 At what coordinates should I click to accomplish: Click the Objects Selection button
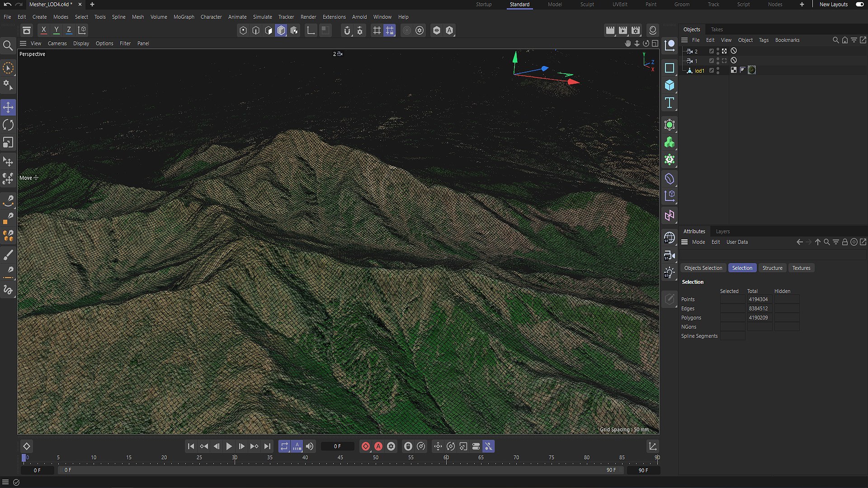pyautogui.click(x=703, y=268)
